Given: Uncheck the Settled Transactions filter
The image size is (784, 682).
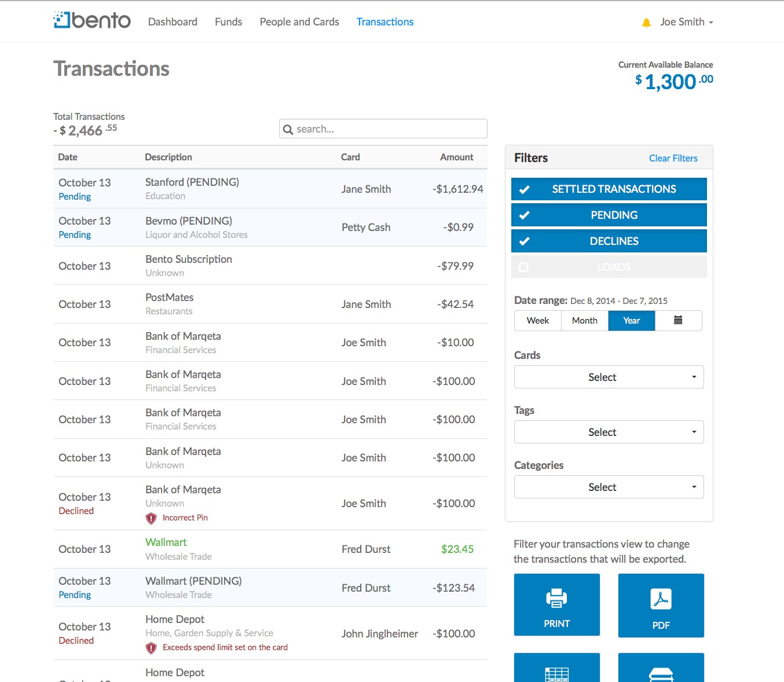Looking at the screenshot, I should point(609,189).
